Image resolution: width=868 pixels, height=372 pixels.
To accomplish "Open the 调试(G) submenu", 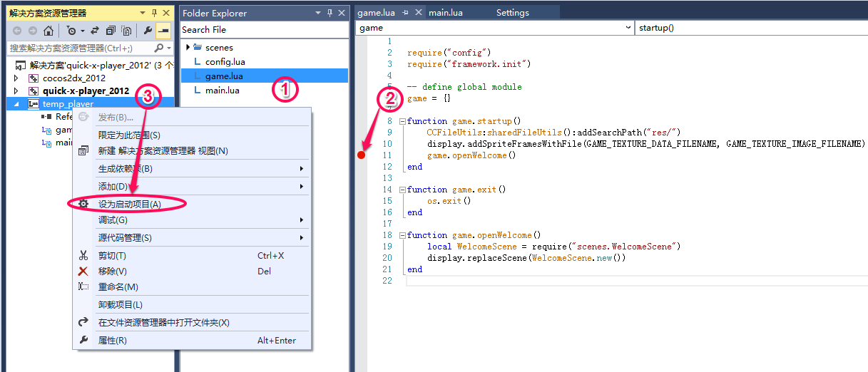I will pyautogui.click(x=192, y=220).
